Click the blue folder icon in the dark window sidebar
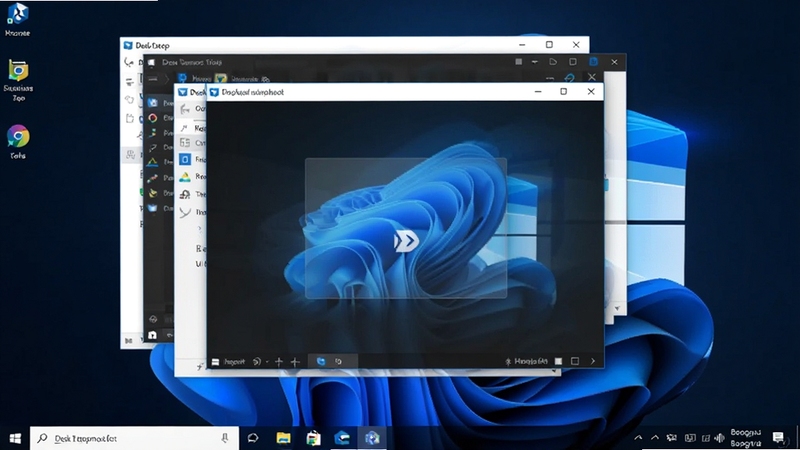Image resolution: width=800 pixels, height=450 pixels. tap(153, 103)
